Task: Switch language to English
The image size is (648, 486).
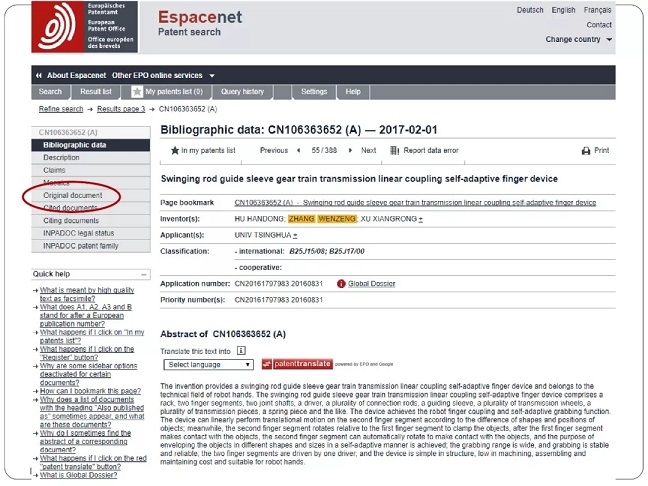Action: click(x=563, y=10)
